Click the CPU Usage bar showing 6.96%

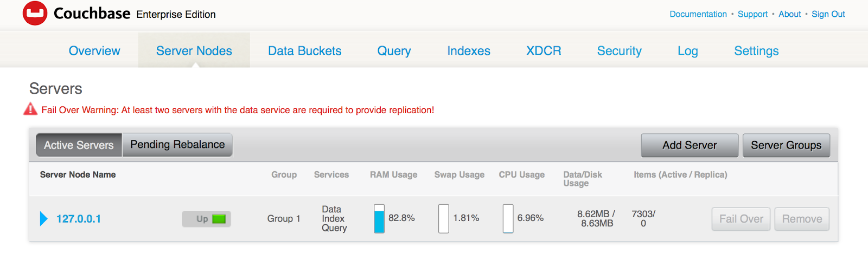508,218
